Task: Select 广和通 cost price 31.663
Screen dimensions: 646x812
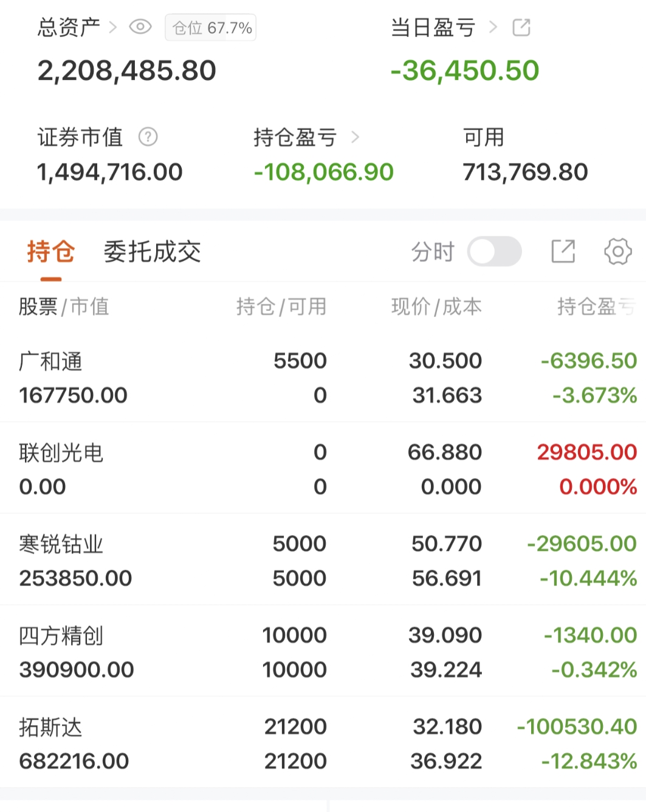Action: point(447,395)
